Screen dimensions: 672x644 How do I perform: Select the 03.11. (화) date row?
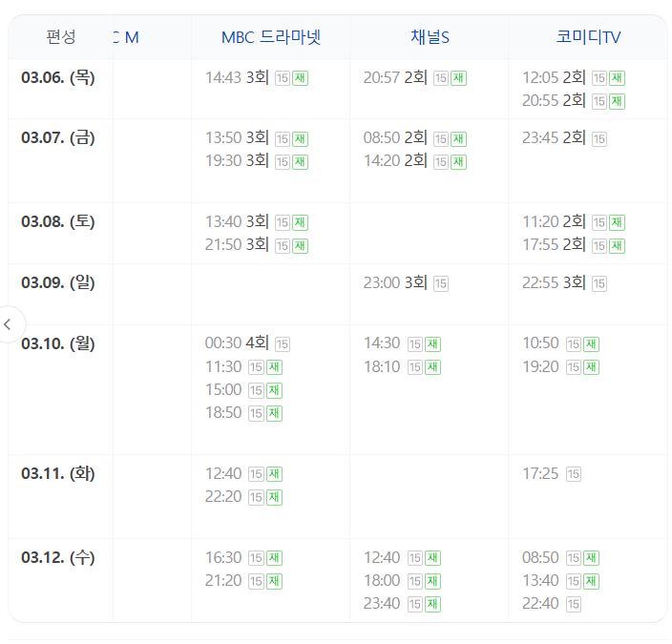(x=58, y=473)
